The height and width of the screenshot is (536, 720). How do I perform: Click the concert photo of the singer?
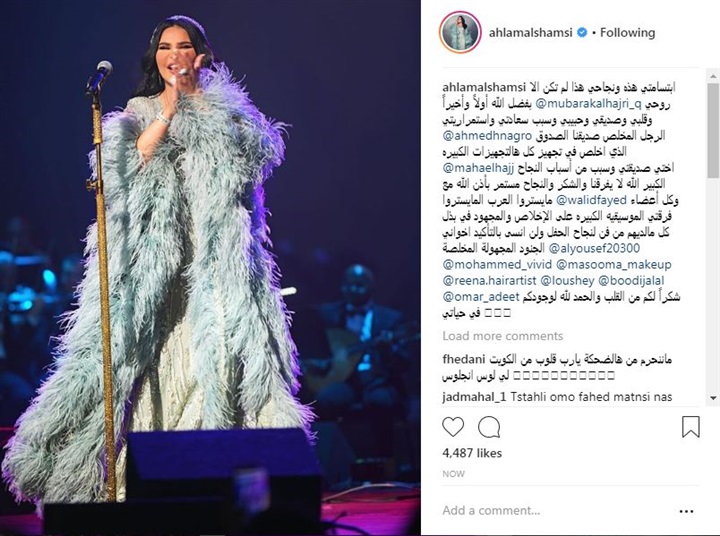click(x=210, y=268)
